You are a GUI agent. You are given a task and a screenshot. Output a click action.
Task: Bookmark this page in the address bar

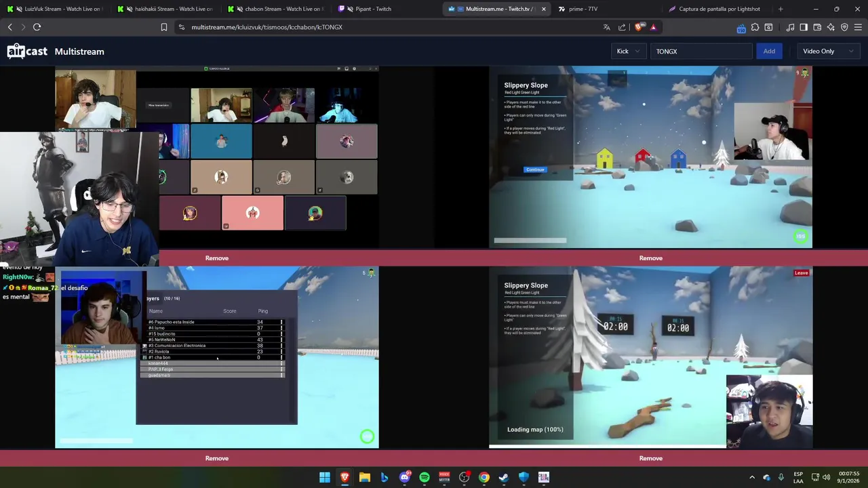pos(163,27)
